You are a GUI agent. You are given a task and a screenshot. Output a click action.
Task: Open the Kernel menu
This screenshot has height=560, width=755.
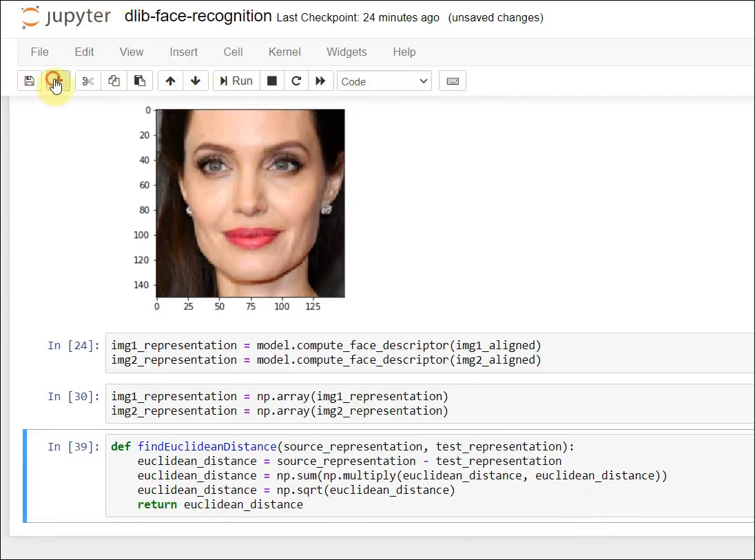285,52
